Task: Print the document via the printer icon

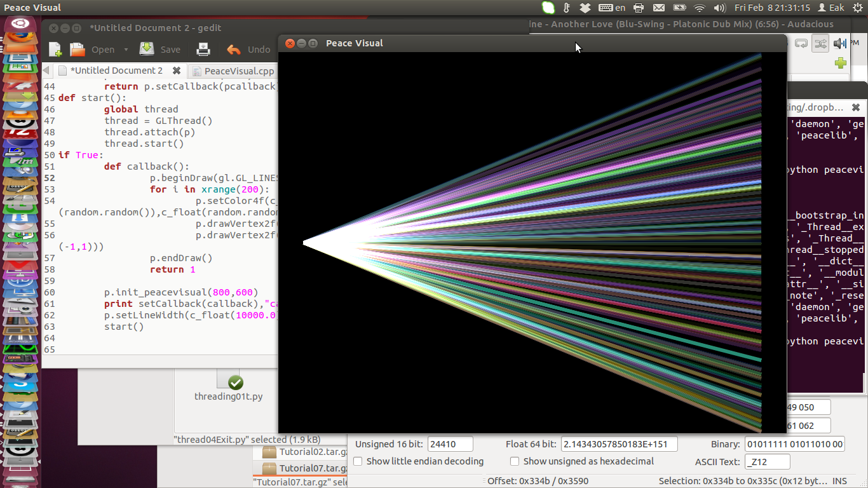Action: click(203, 50)
